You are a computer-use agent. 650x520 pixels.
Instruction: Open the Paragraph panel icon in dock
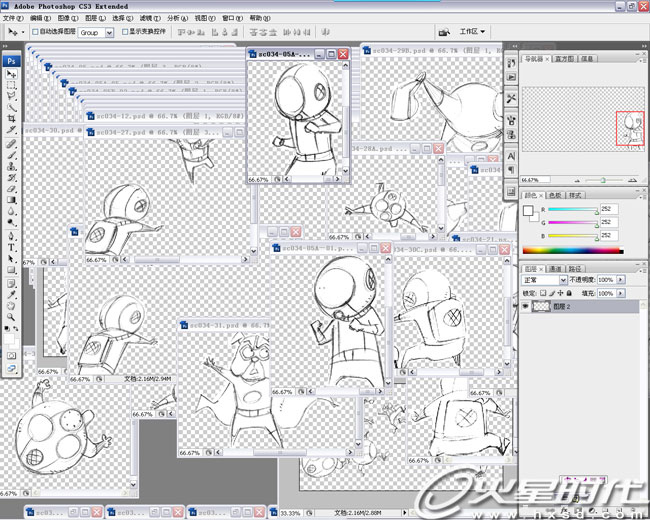coord(511,170)
